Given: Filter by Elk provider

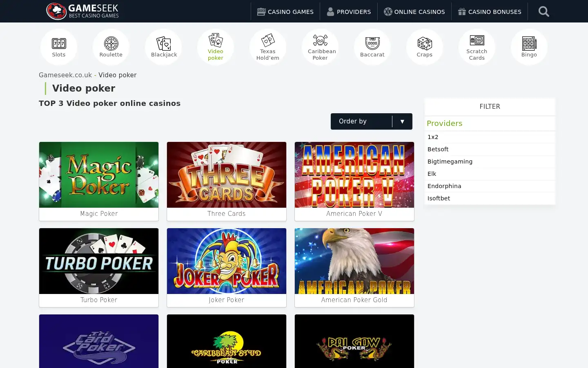Looking at the screenshot, I should (490, 174).
